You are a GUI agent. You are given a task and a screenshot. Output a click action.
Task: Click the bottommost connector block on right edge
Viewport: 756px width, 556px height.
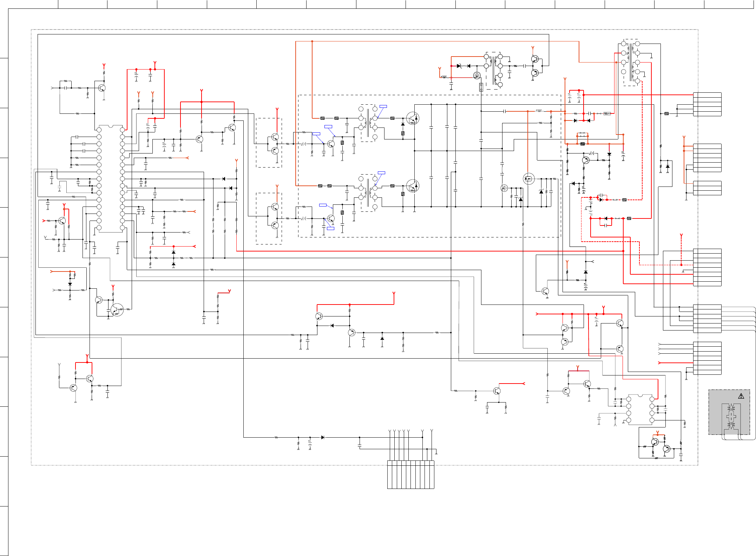[x=707, y=358]
